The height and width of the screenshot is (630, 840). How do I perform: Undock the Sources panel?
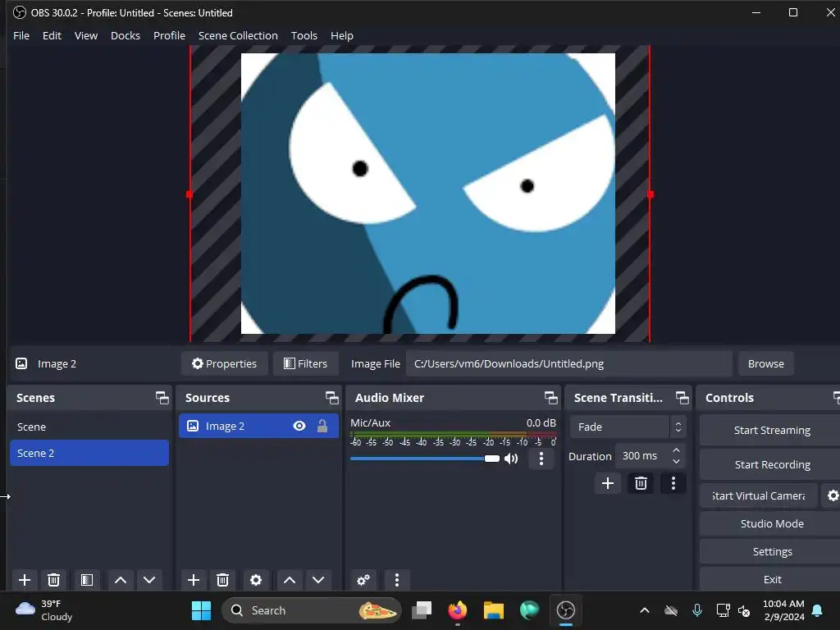click(x=332, y=398)
